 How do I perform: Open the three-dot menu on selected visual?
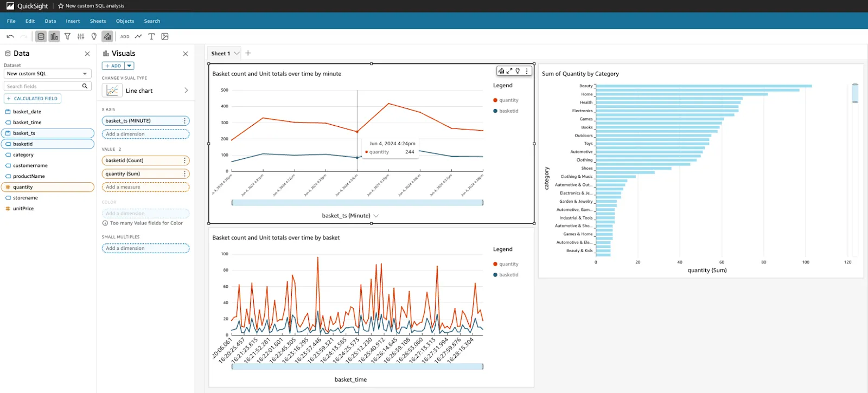(527, 71)
